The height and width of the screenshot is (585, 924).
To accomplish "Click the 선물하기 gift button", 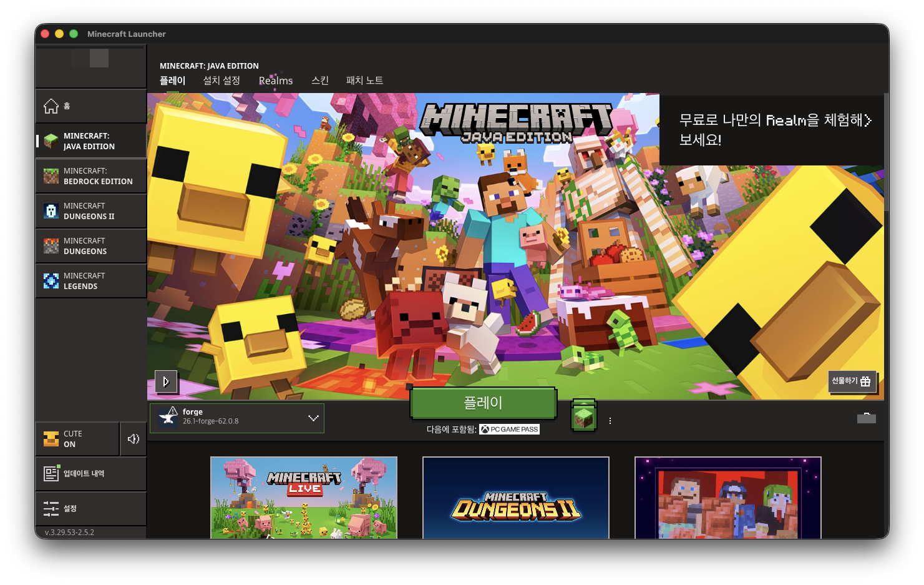I will pyautogui.click(x=852, y=381).
